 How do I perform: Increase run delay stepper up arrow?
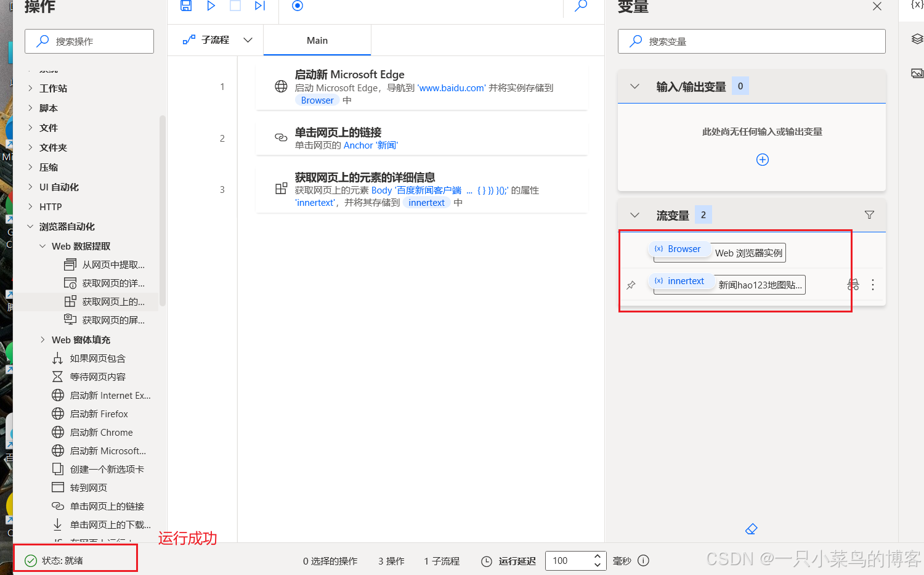597,556
